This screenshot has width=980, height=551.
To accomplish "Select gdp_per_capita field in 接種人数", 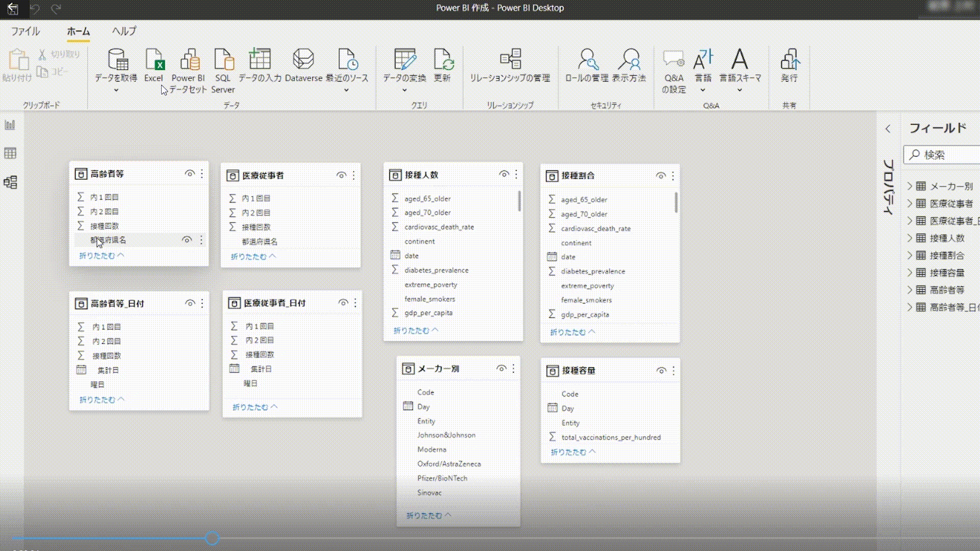I will coord(428,313).
